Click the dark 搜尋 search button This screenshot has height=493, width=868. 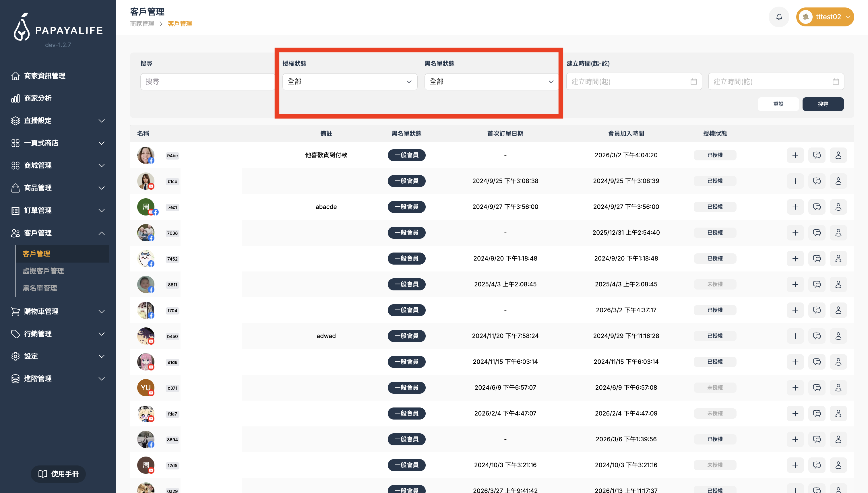(x=823, y=104)
